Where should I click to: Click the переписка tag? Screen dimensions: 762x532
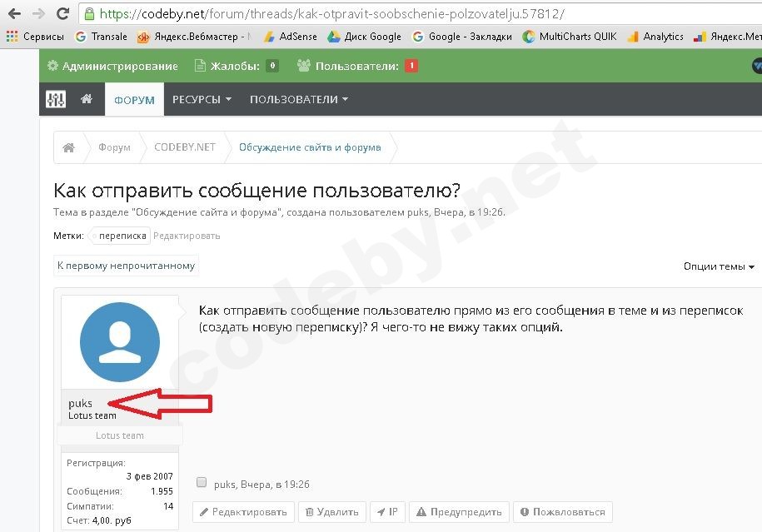pos(122,236)
